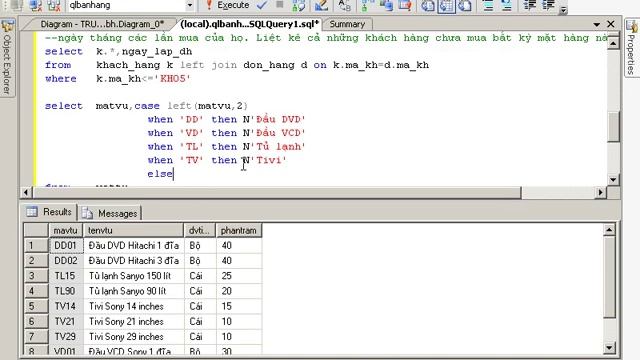Click the Decrease Indent icon
The image size is (640, 360).
tap(529, 5)
